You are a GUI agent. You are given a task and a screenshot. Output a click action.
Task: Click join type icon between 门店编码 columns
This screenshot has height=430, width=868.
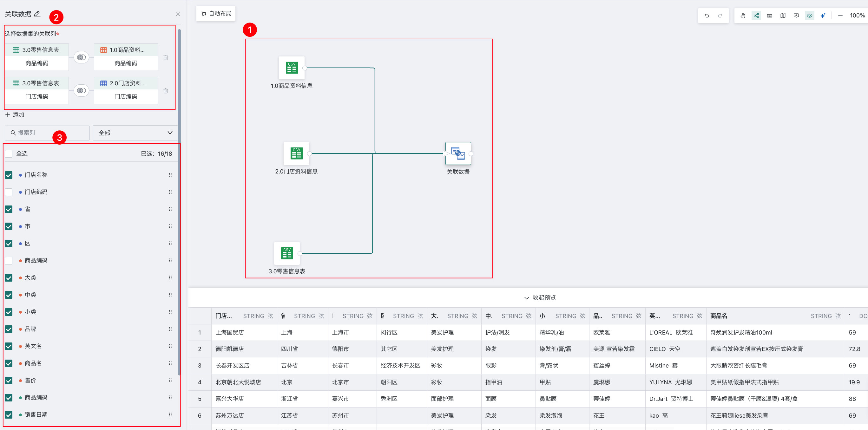pyautogui.click(x=81, y=90)
